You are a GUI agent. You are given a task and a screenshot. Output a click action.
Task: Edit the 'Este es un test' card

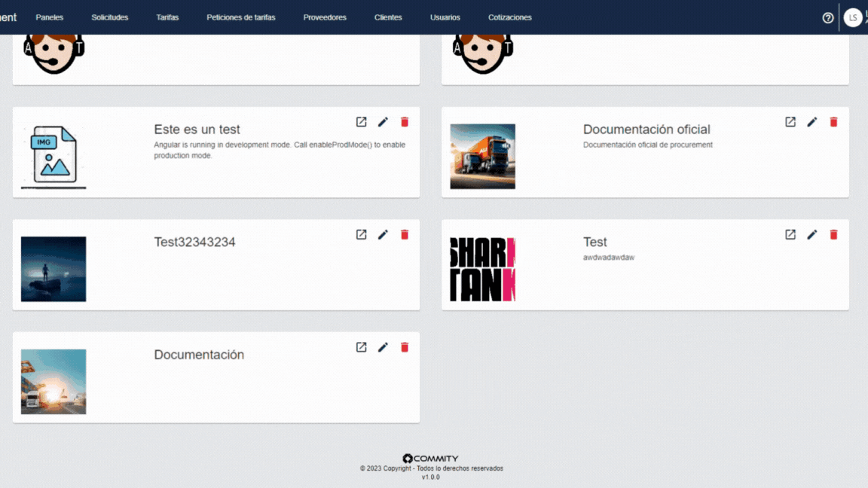point(383,122)
